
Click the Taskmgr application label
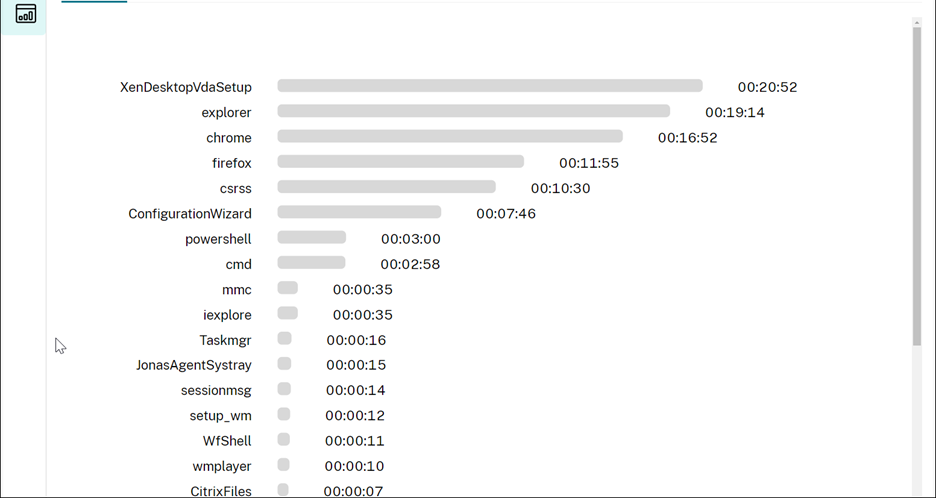225,340
